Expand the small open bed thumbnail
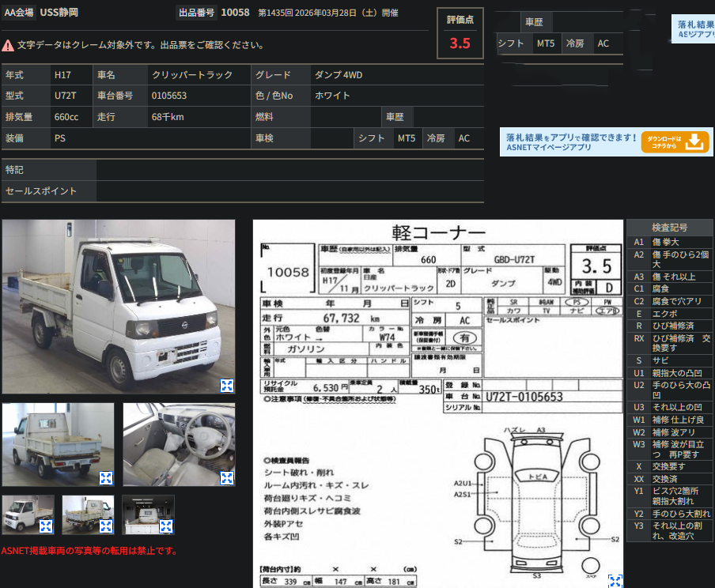Image resolution: width=715 pixels, height=588 pixels. (166, 526)
